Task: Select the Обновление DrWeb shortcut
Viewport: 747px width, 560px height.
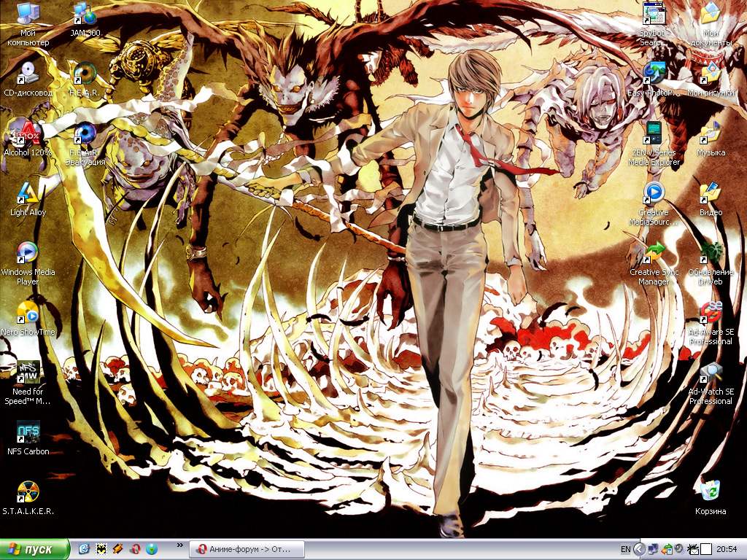Action: click(711, 263)
